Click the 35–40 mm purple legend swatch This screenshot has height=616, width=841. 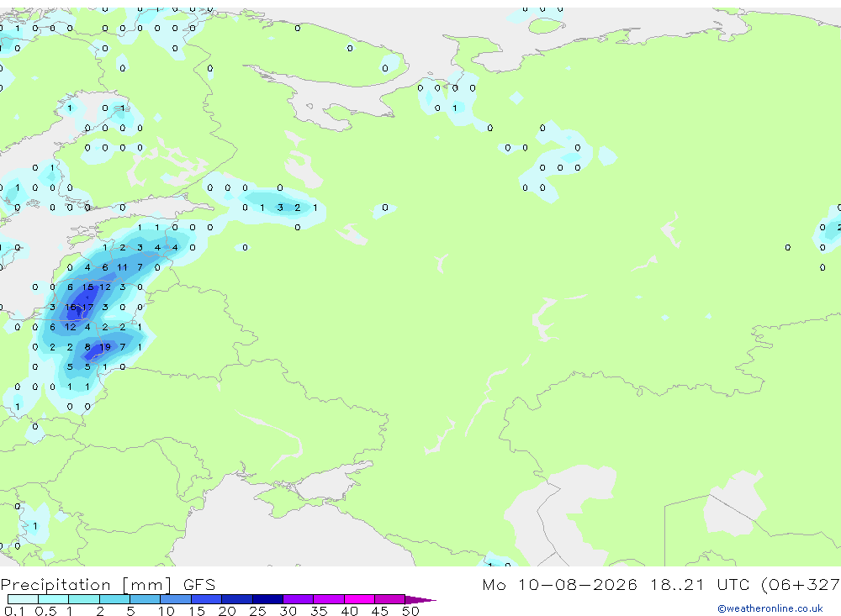(329, 599)
